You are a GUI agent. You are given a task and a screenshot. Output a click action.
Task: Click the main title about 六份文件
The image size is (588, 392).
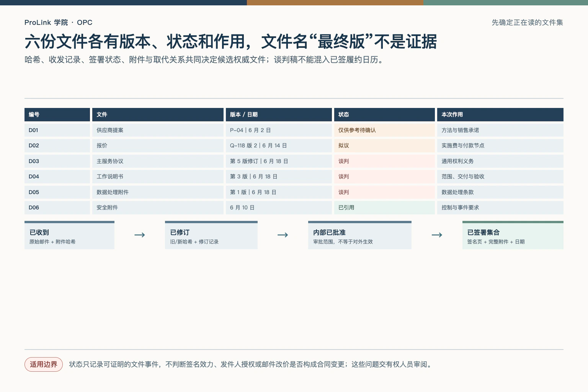pos(230,41)
